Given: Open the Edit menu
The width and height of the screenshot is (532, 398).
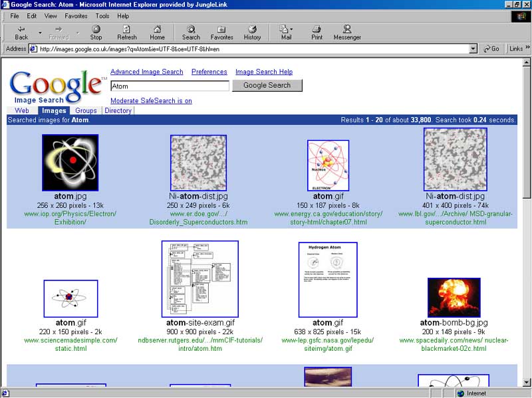Looking at the screenshot, I should tap(31, 16).
